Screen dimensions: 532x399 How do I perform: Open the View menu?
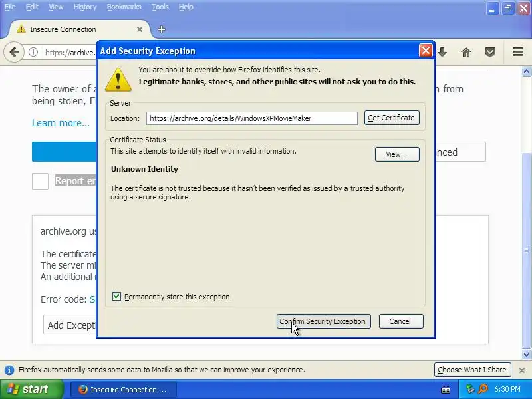[x=56, y=7]
